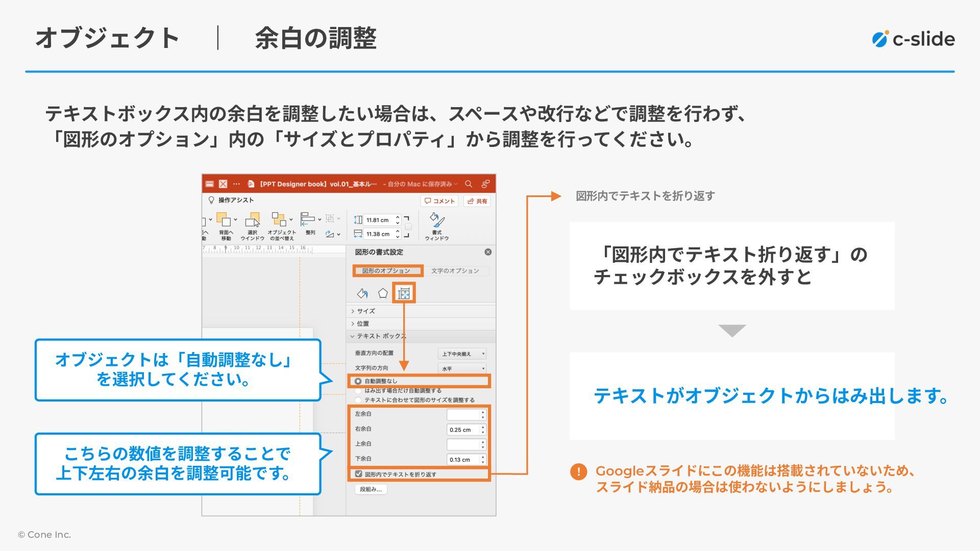Click the 背面へ移動 send backward icon
This screenshot has width=980, height=551.
click(x=225, y=220)
